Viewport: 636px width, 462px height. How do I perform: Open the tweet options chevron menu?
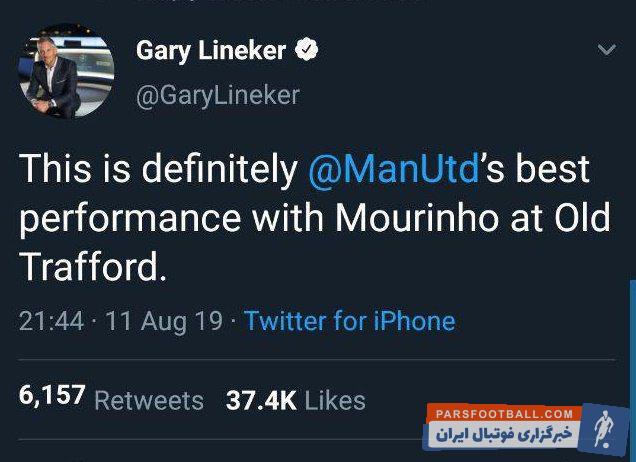(x=607, y=49)
